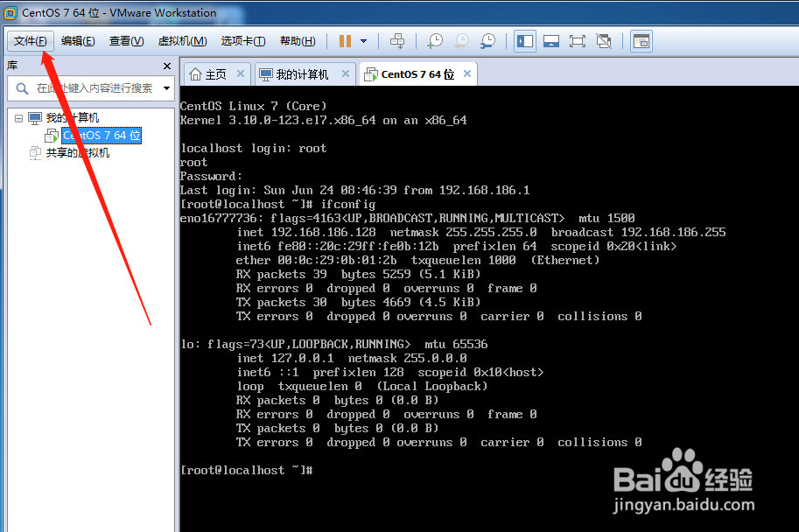Click the ether 00:0c:29:0b:01:2b text
The width and height of the screenshot is (799, 532).
click(x=316, y=261)
